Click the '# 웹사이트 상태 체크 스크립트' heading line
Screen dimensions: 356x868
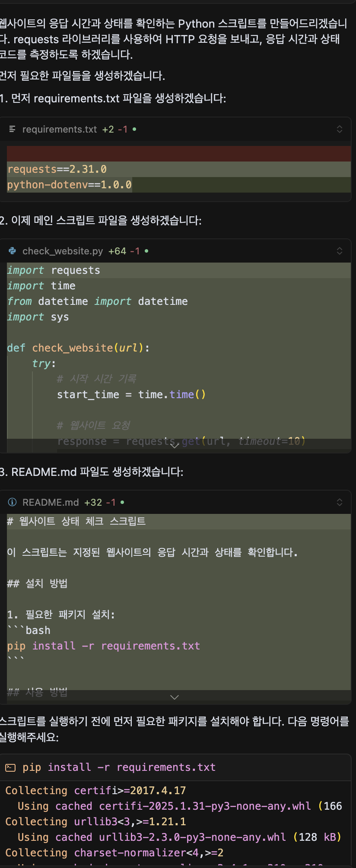[x=76, y=522]
